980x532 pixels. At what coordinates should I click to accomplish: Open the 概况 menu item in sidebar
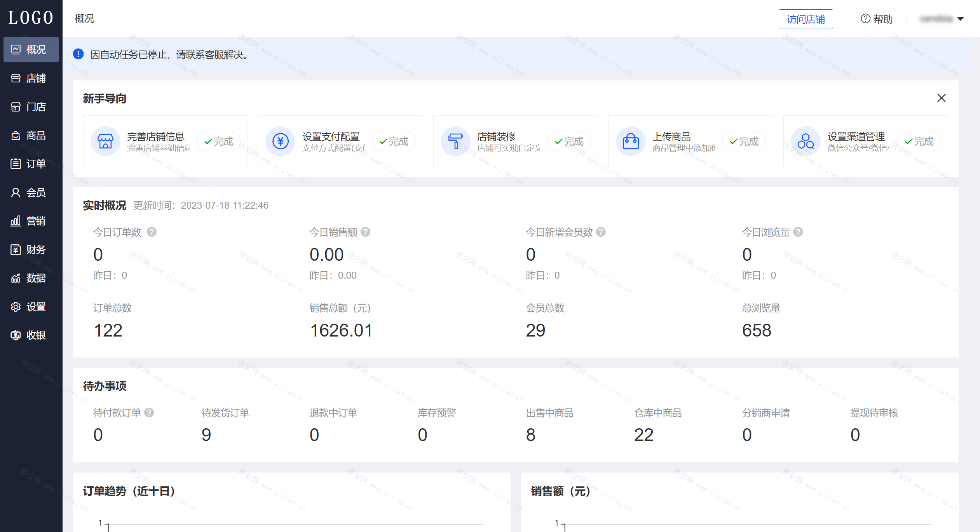click(x=31, y=49)
